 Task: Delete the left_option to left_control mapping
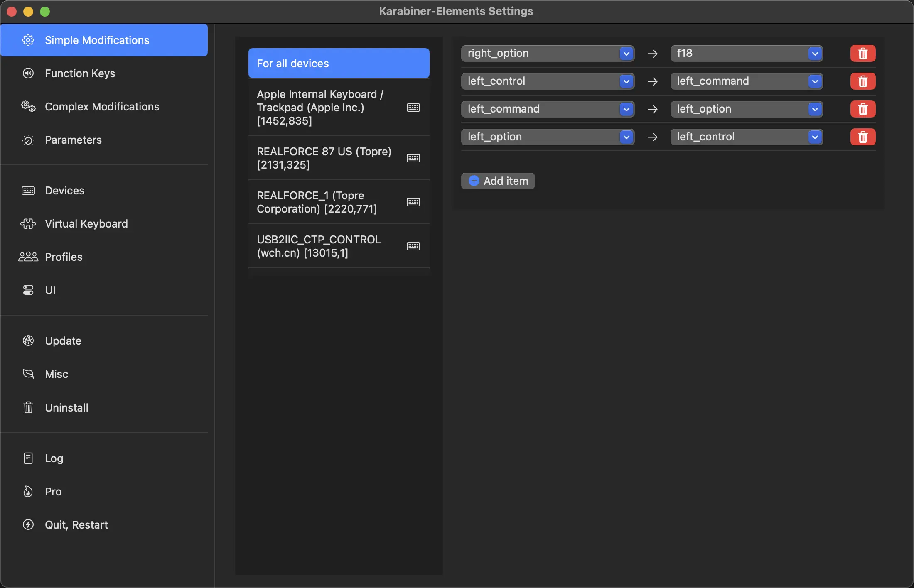coord(863,137)
